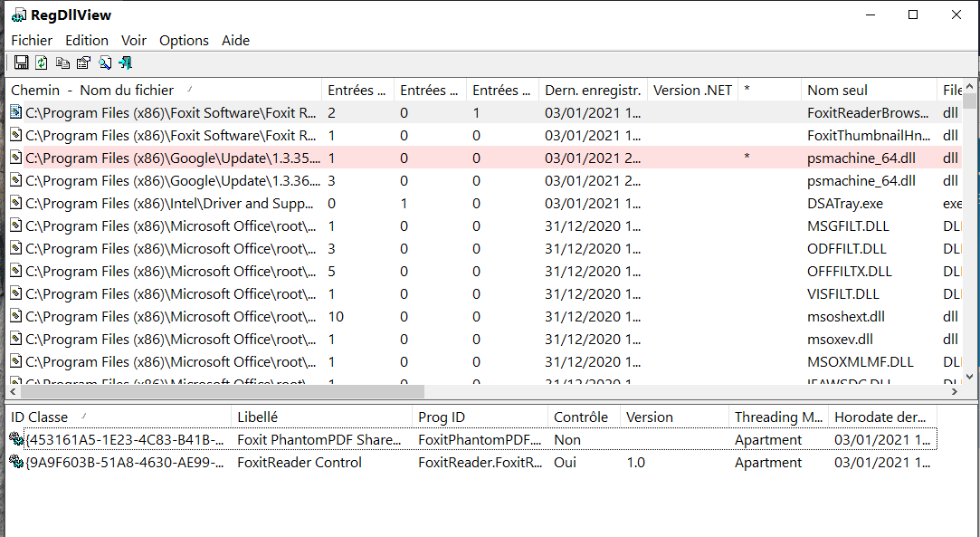Screen dimensions: 980x537
Task: Click the 'Non' Contrôle cell
Action: tap(566, 439)
